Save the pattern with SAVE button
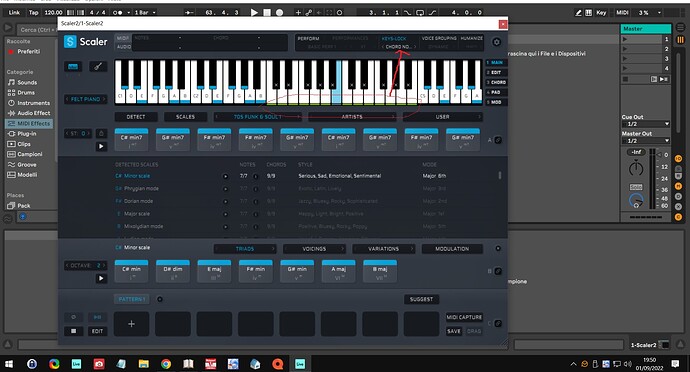Viewport: 690px width, 372px height. click(x=454, y=331)
